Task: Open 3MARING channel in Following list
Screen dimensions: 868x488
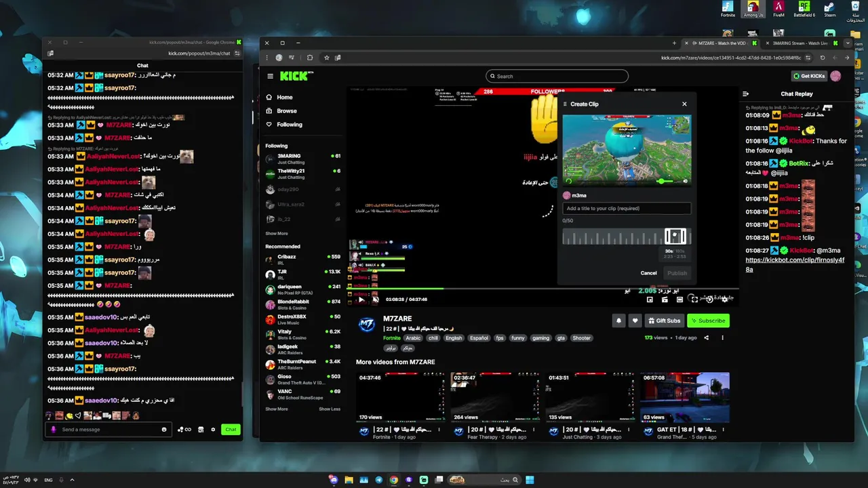Action: pos(303,159)
